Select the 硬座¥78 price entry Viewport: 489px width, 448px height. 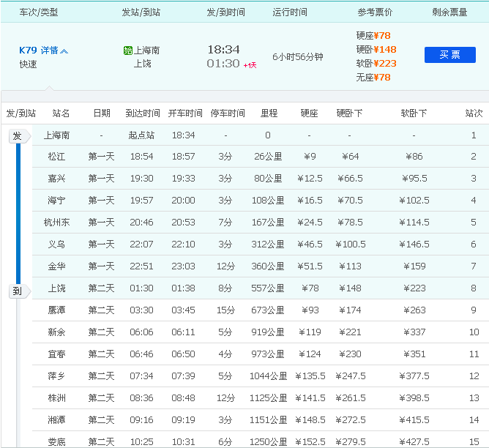[x=373, y=36]
